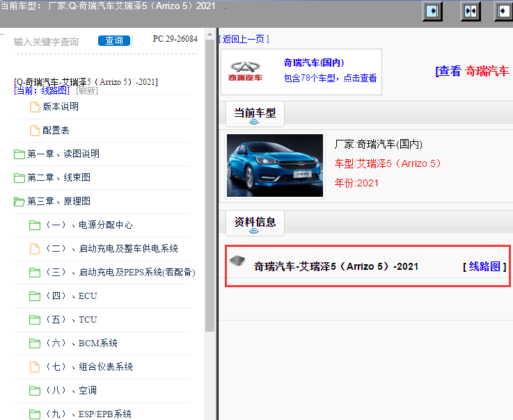Click the blue Arrizo 5 car thumbnail

click(x=275, y=165)
